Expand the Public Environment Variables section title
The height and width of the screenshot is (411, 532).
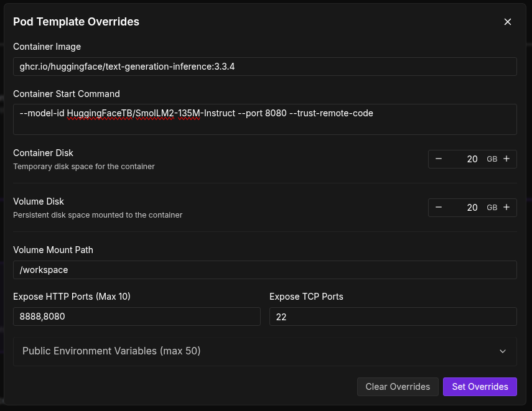(x=111, y=351)
